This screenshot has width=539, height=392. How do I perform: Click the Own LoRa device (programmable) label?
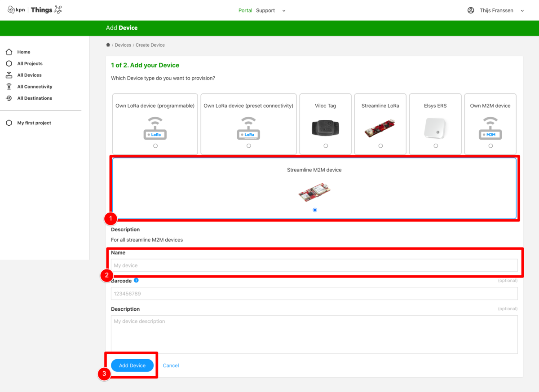[155, 106]
